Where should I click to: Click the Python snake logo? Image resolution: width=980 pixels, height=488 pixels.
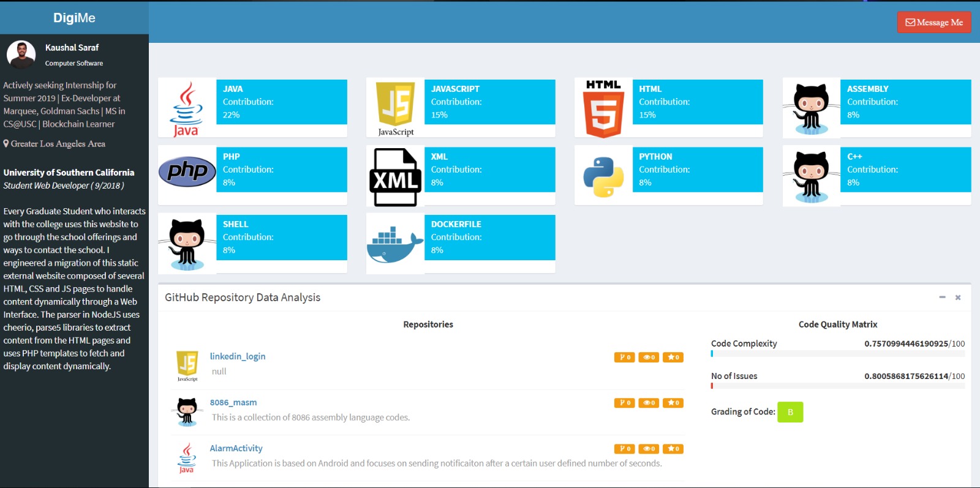click(x=603, y=177)
